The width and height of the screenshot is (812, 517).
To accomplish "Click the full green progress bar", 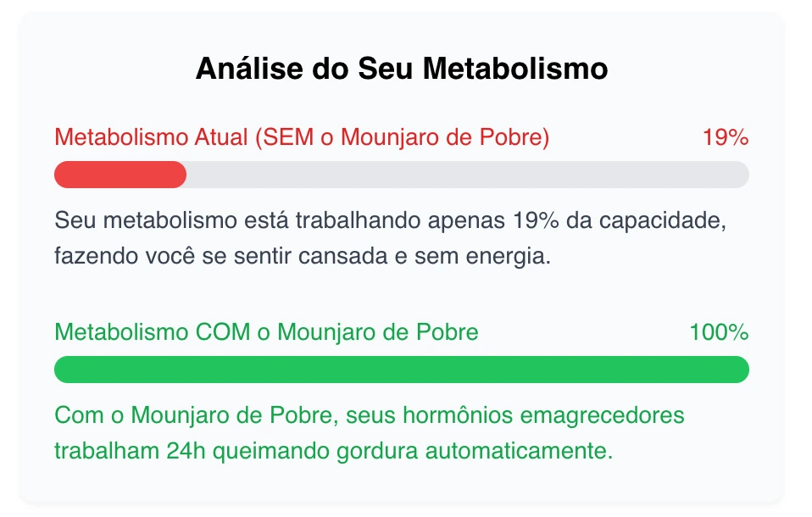I will pyautogui.click(x=401, y=370).
